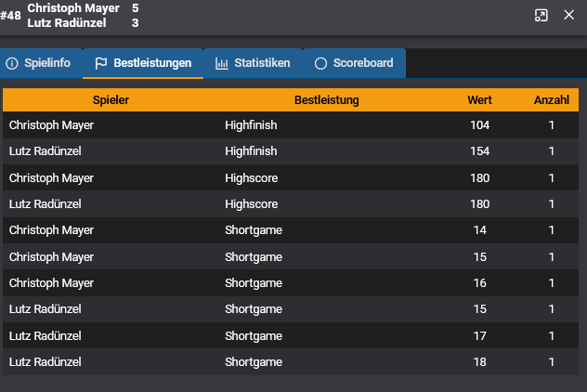This screenshot has width=587, height=392.
Task: Sort by the Wert column header
Action: (480, 99)
